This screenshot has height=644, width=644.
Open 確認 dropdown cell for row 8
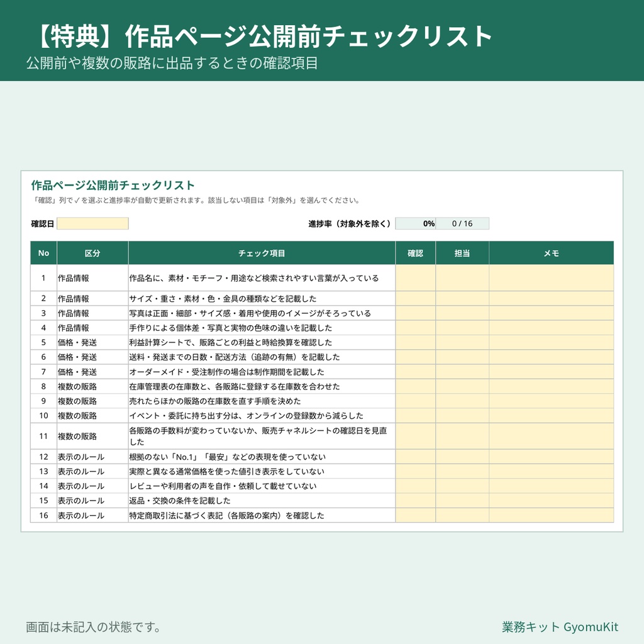pos(415,387)
